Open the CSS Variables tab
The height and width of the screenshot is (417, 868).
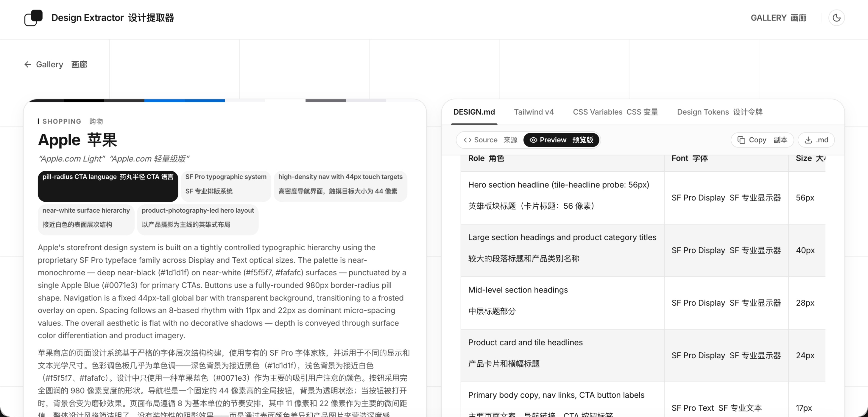tap(615, 112)
